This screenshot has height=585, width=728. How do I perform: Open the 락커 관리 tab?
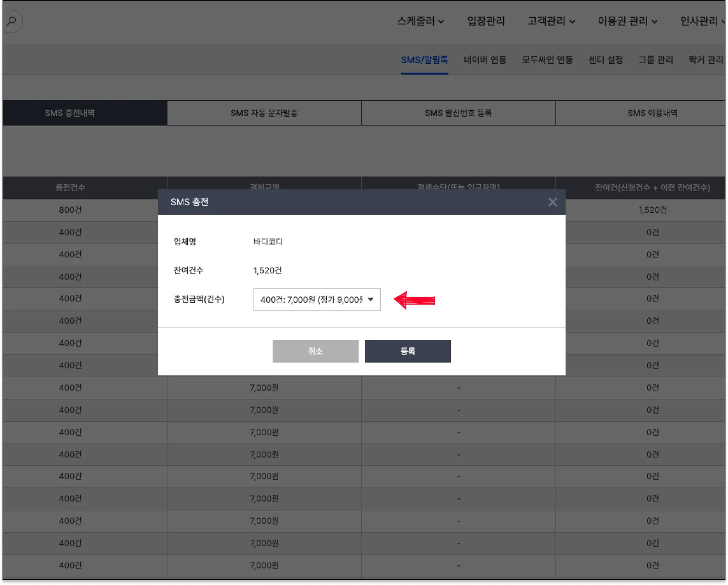point(705,60)
